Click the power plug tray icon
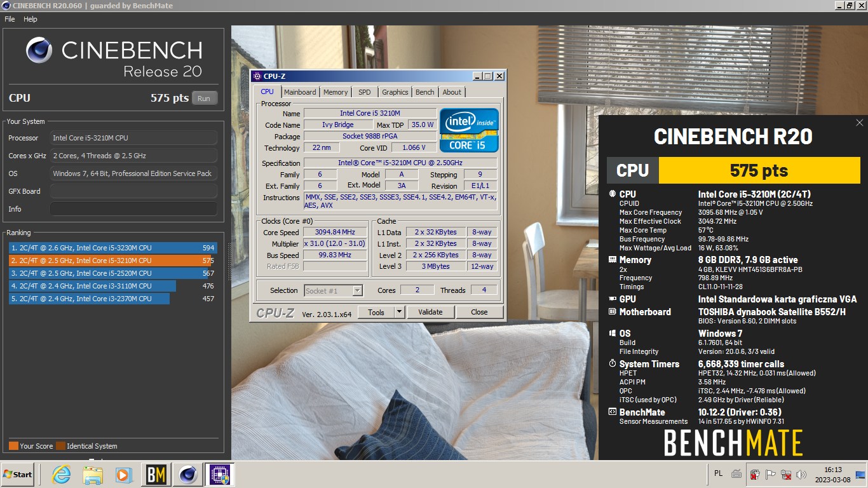 tap(755, 474)
